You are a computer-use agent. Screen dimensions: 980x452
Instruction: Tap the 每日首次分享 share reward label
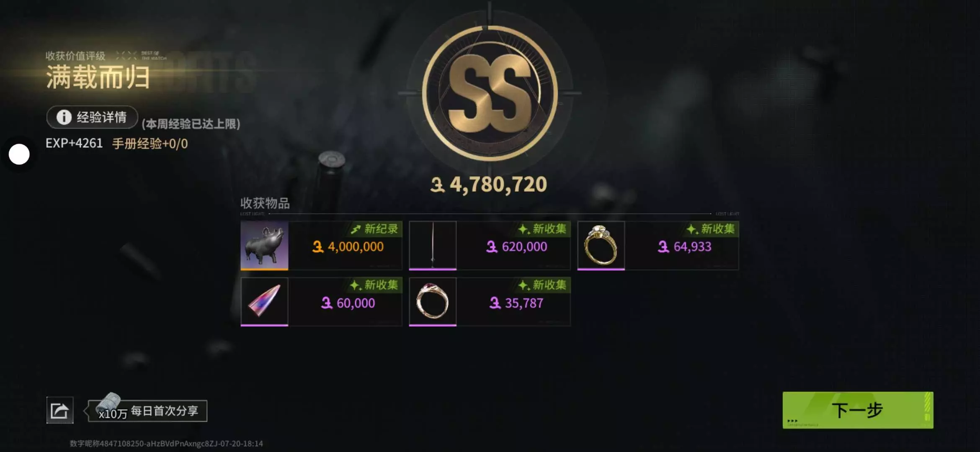[165, 411]
